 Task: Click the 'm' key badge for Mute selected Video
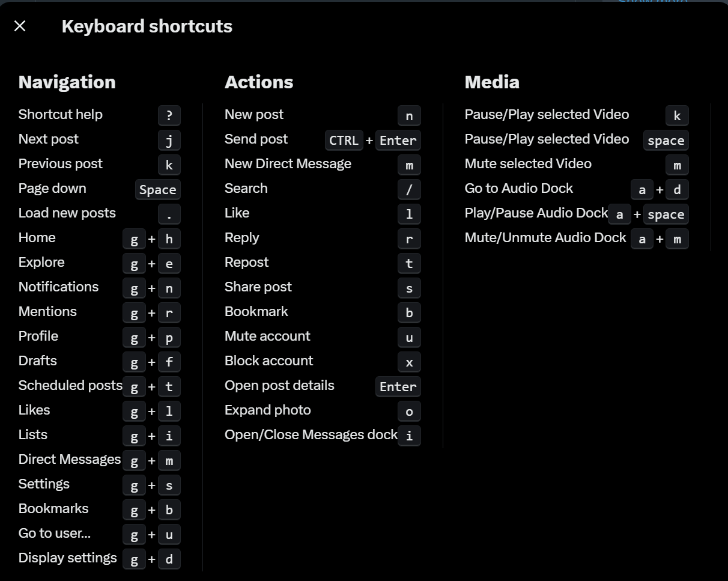point(677,165)
